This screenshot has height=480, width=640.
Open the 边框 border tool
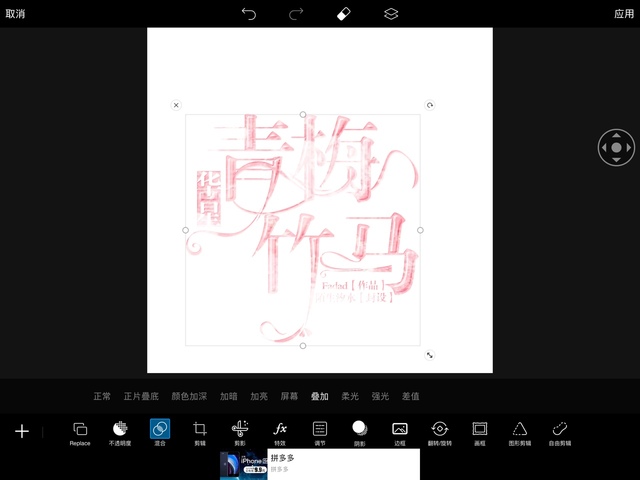400,431
